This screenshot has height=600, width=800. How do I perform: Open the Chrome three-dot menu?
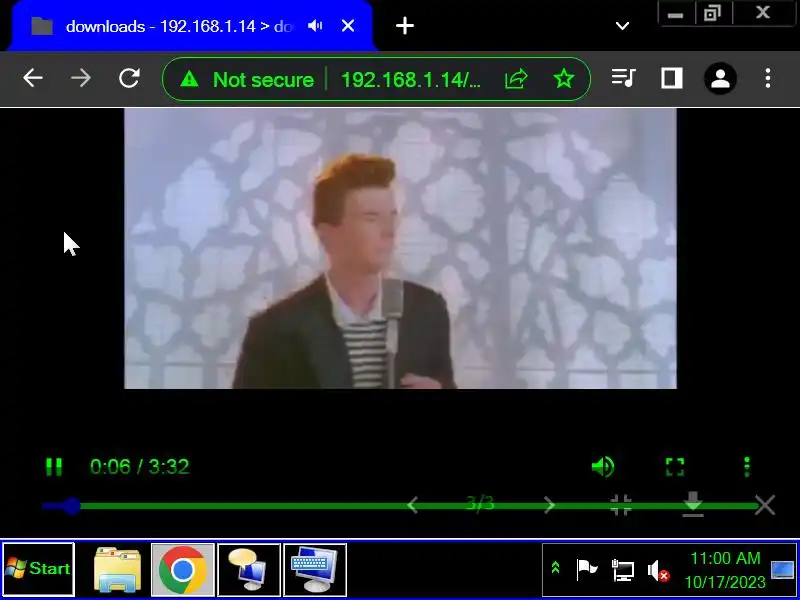[x=768, y=78]
